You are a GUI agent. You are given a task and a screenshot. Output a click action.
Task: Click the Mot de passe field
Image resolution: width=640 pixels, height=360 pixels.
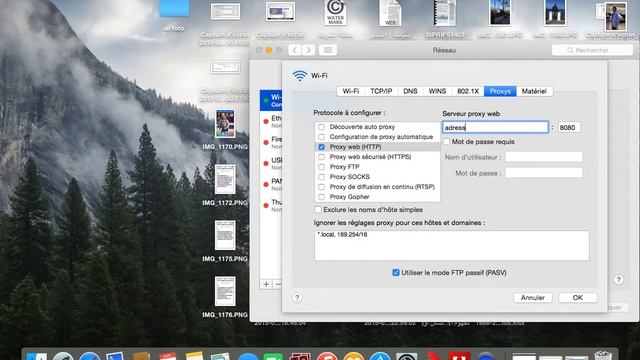coord(544,173)
